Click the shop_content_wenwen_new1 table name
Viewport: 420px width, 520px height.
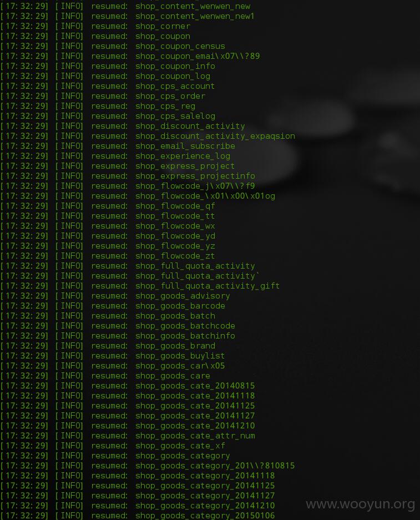pyautogui.click(x=195, y=16)
